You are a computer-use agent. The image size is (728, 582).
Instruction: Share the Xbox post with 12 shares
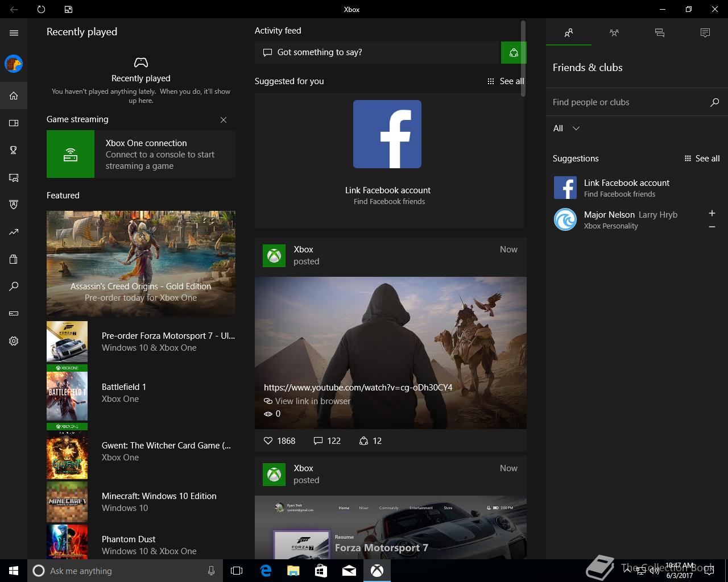(370, 440)
